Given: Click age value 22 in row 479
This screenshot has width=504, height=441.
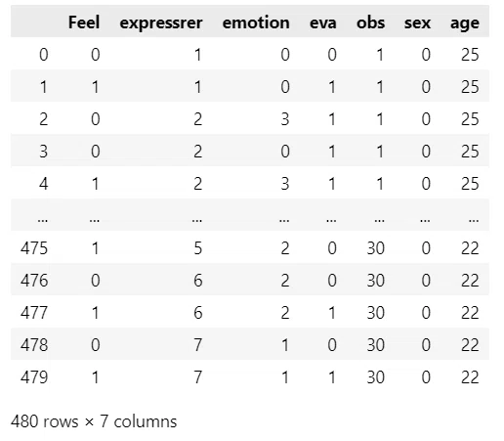Looking at the screenshot, I should tap(470, 377).
